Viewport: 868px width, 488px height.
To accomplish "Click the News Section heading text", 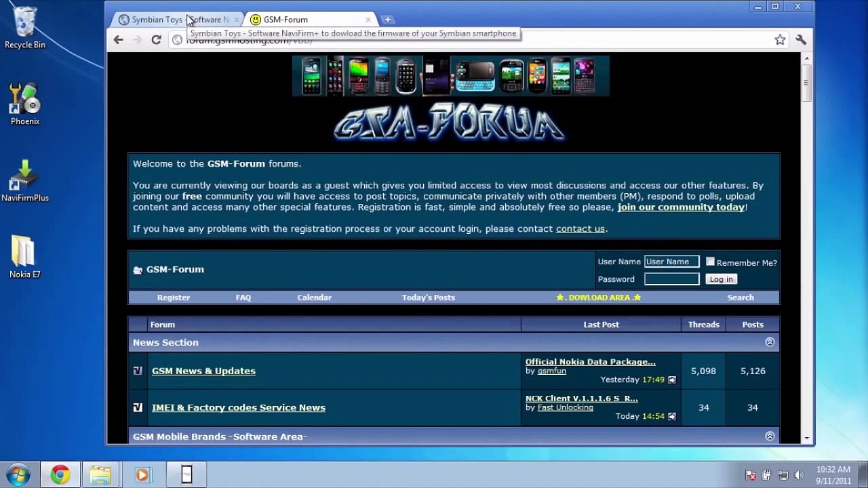I will [x=165, y=342].
